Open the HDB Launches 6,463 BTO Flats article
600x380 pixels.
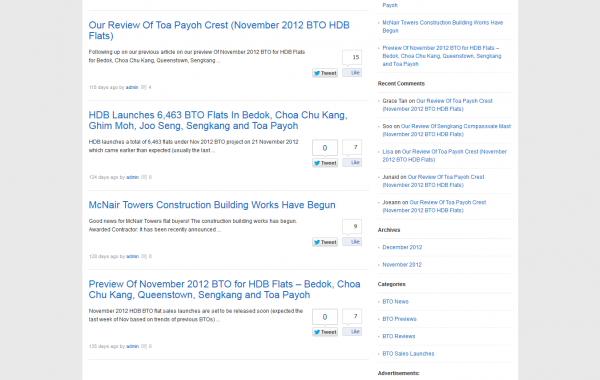coord(218,120)
